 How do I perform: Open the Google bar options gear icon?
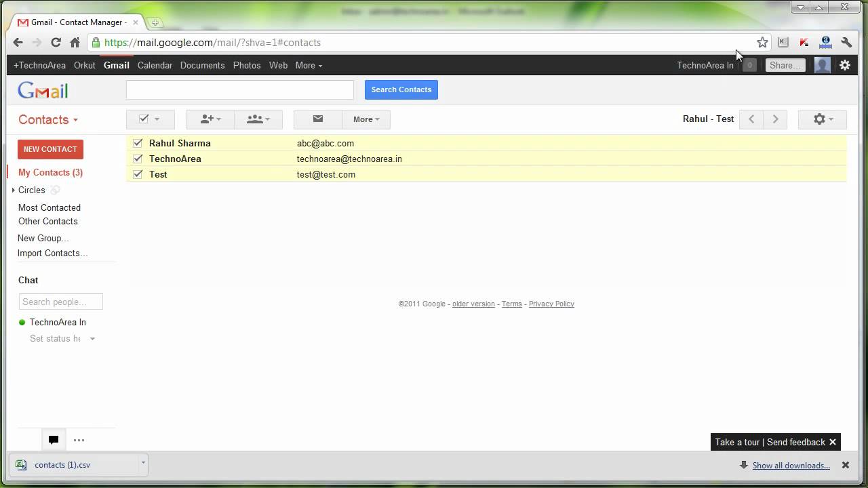[x=845, y=65]
